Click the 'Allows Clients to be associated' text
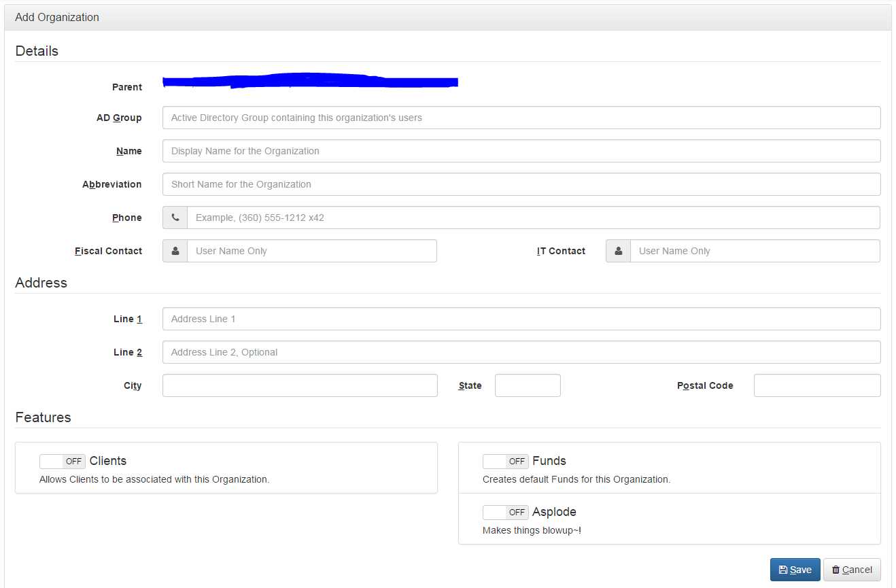The height and width of the screenshot is (588, 896). (x=154, y=479)
